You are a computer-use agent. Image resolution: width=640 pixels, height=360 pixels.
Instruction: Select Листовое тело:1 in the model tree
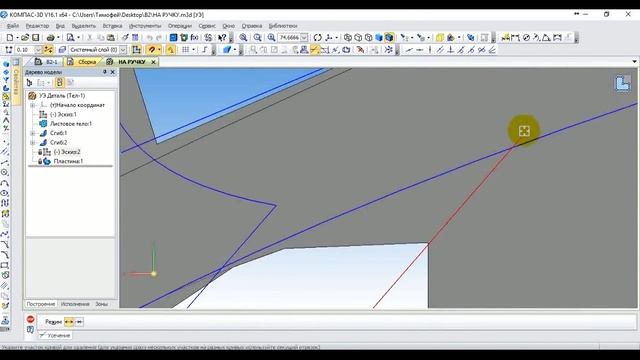[71, 124]
